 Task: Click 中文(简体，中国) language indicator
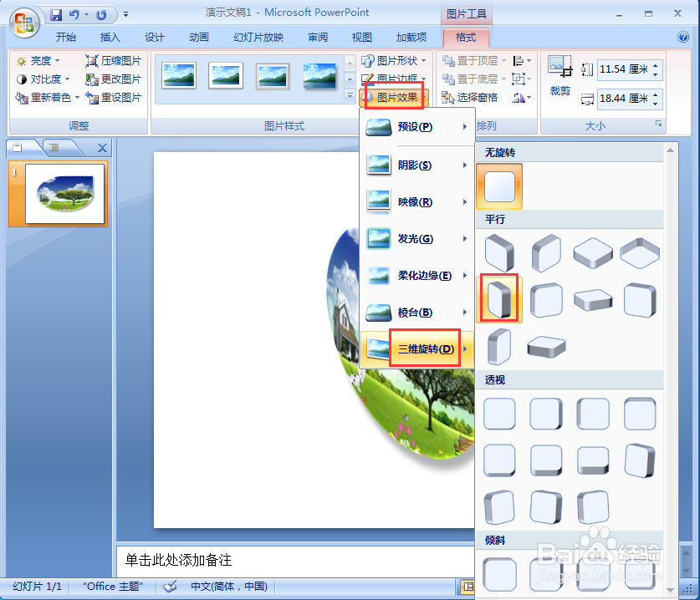tap(228, 587)
